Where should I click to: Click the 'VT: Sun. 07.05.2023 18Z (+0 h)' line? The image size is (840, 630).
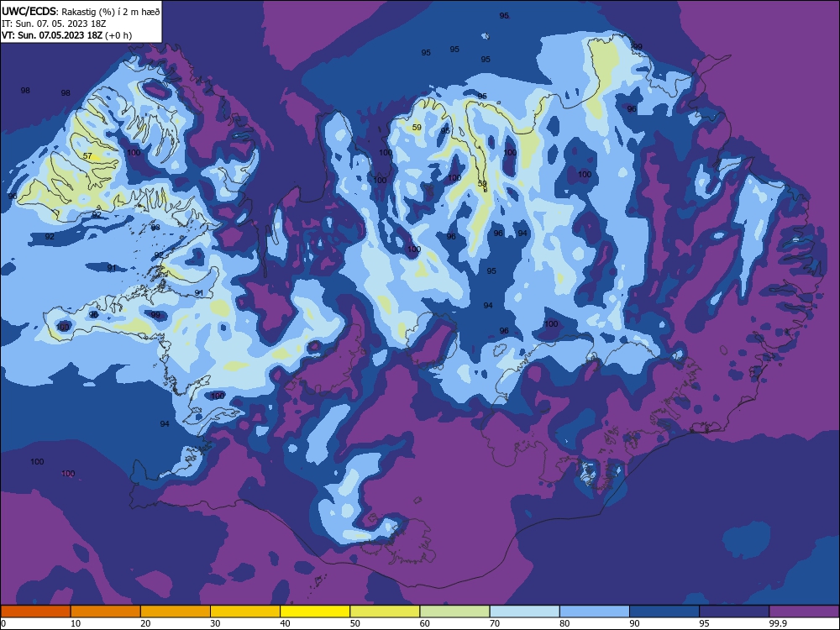66,35
